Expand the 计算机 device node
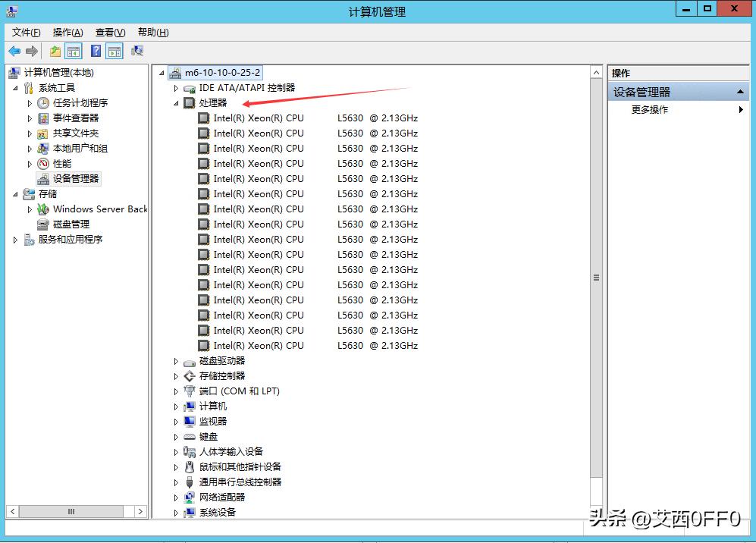Image resolution: width=756 pixels, height=543 pixels. point(176,406)
